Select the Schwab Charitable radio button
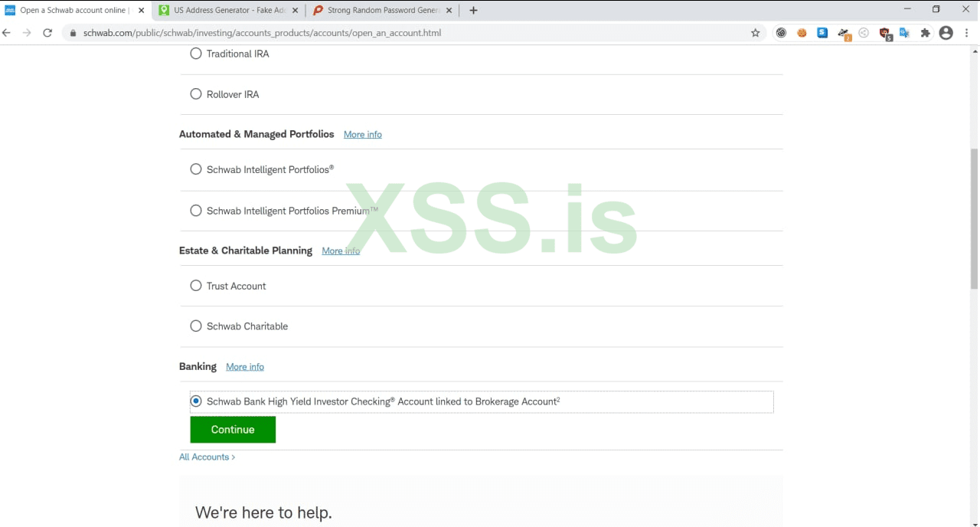980x527 pixels. pos(196,326)
